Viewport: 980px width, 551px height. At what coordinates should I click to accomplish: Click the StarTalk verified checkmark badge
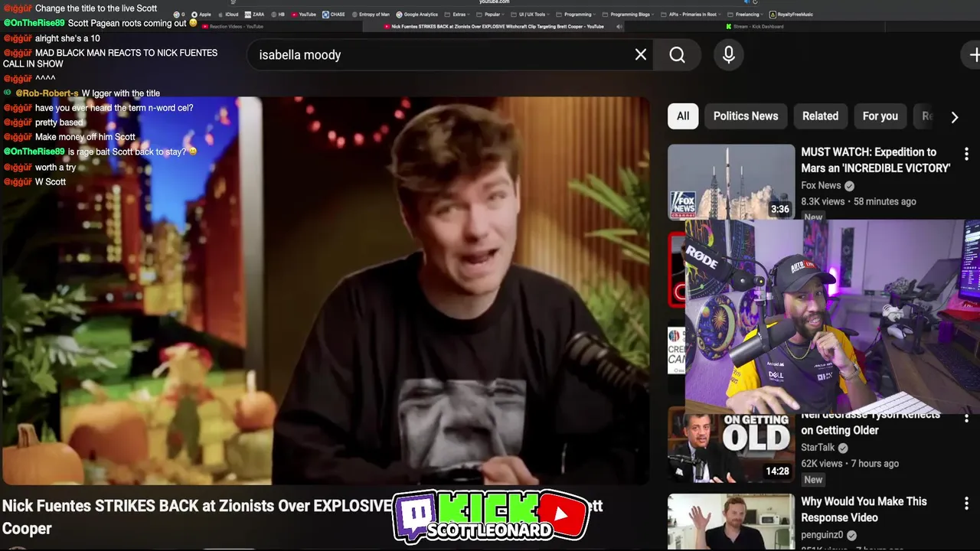[x=843, y=448]
